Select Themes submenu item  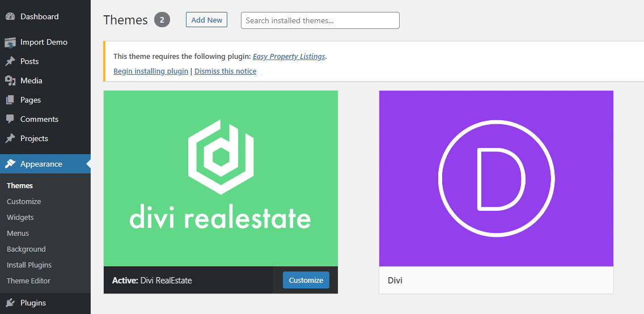point(20,186)
